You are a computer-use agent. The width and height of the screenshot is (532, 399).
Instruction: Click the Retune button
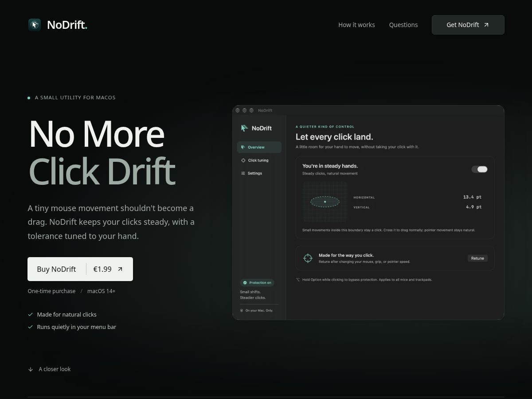point(477,258)
